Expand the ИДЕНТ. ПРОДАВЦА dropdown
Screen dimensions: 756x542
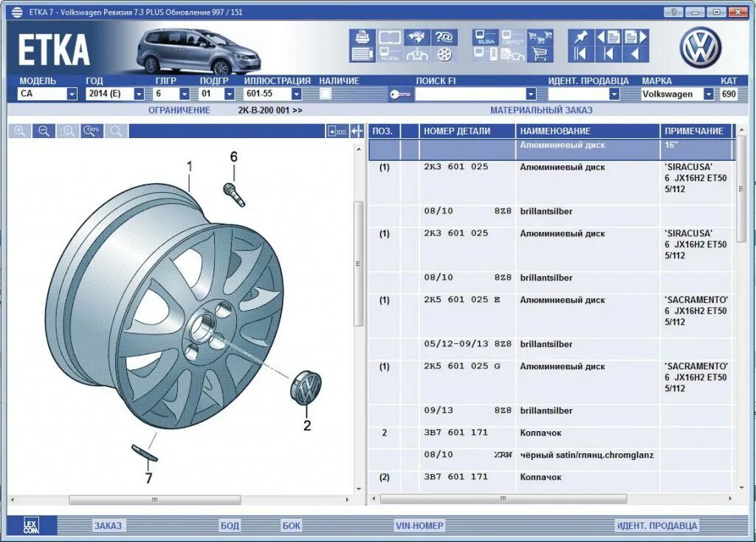click(x=614, y=94)
